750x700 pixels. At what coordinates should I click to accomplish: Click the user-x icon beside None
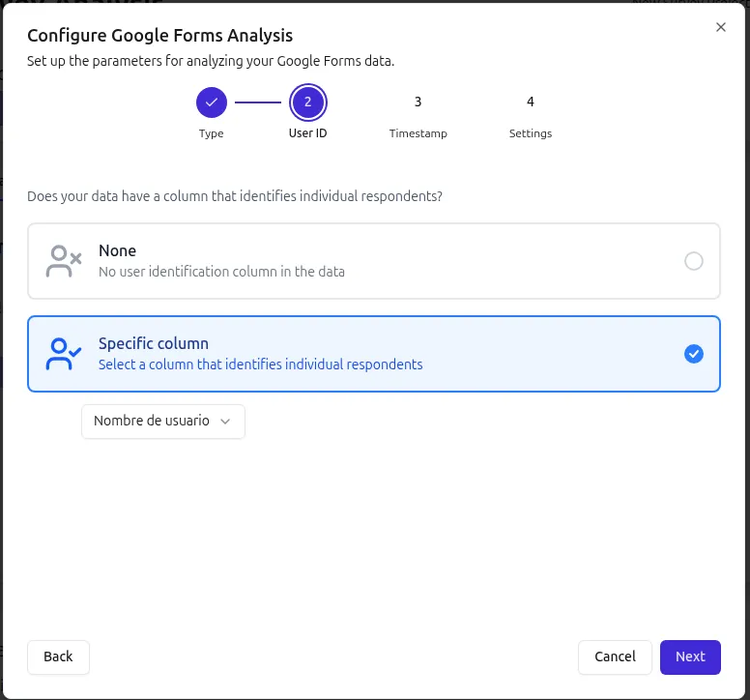point(64,261)
